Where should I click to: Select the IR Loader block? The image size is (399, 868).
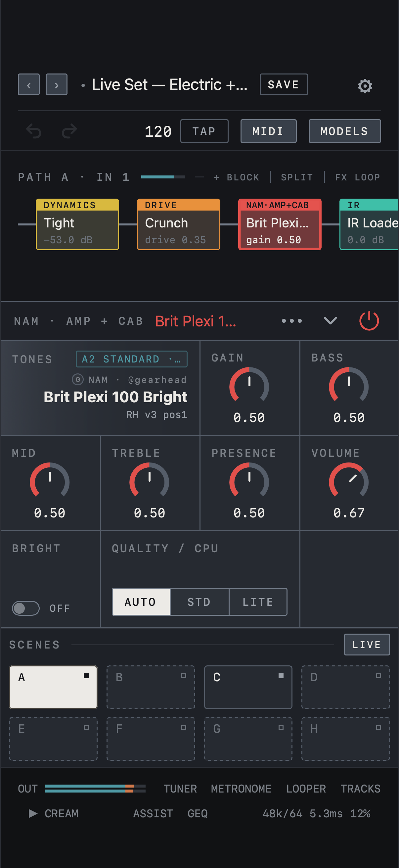pos(369,224)
